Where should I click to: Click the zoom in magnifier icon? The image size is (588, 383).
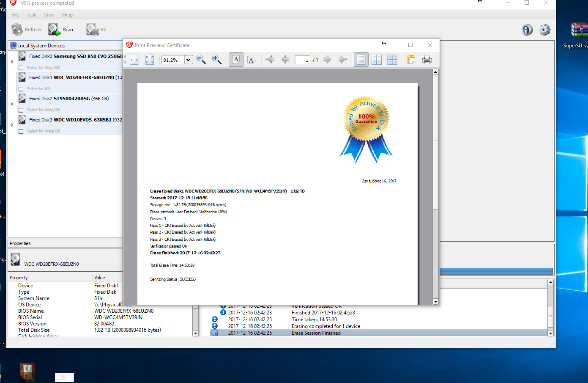(217, 60)
